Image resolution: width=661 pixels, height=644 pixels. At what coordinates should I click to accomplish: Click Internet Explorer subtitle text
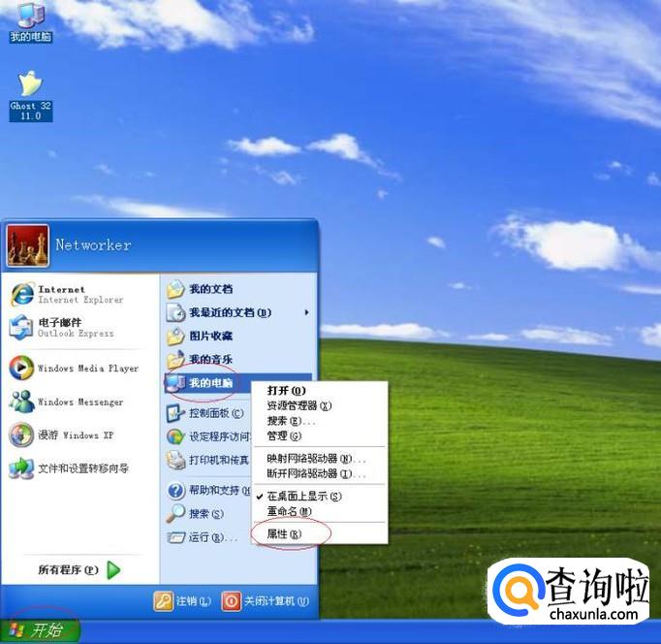81,300
